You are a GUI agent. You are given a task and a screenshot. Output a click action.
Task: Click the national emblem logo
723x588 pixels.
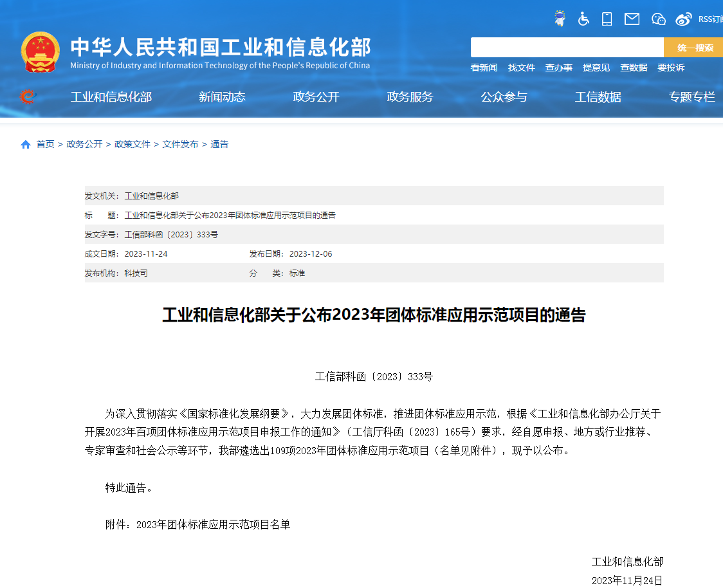40,52
